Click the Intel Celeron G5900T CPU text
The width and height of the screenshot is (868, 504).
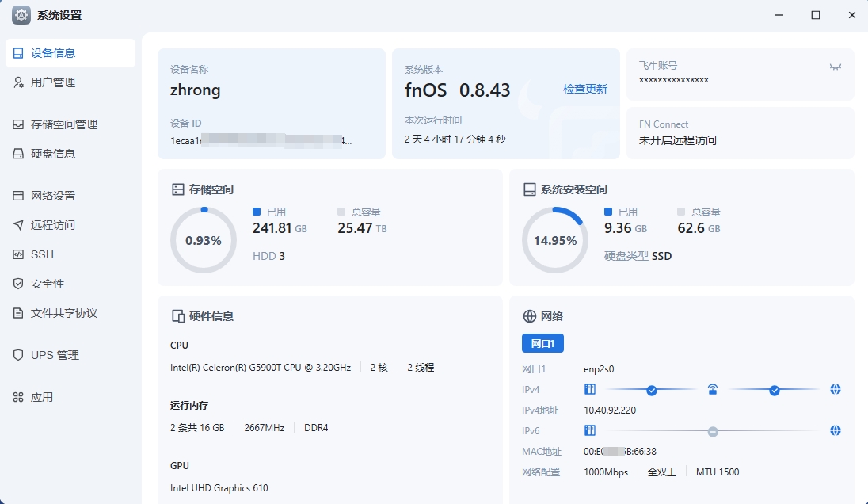[x=261, y=368]
